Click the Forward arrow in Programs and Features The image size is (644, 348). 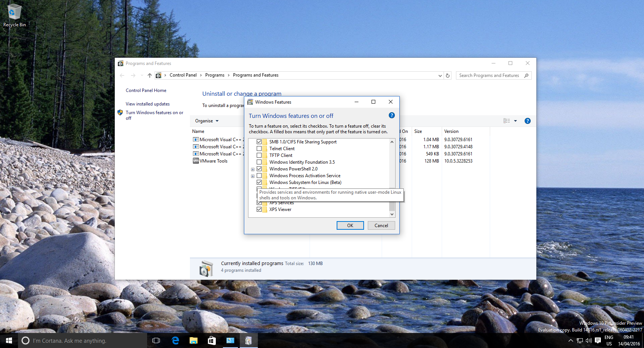[x=133, y=75]
